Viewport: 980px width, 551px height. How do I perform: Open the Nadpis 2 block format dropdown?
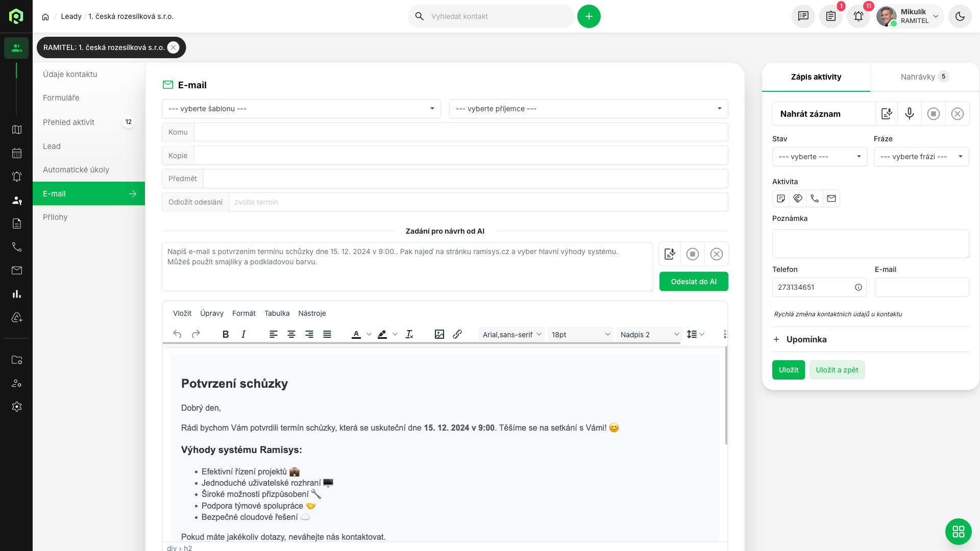pyautogui.click(x=650, y=334)
